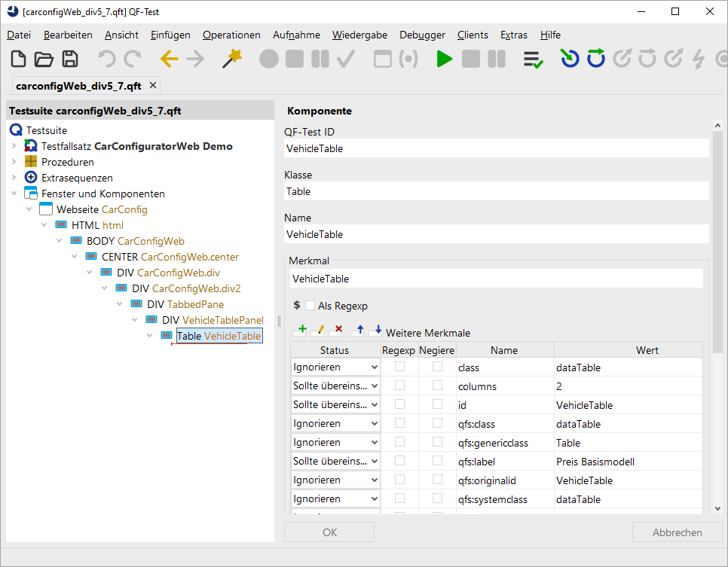Delete selected feature with red X icon
The height and width of the screenshot is (567, 728).
pyautogui.click(x=336, y=331)
